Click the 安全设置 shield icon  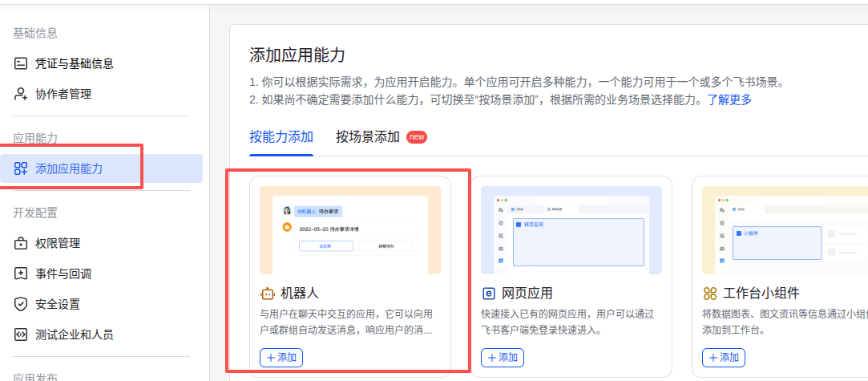(21, 304)
